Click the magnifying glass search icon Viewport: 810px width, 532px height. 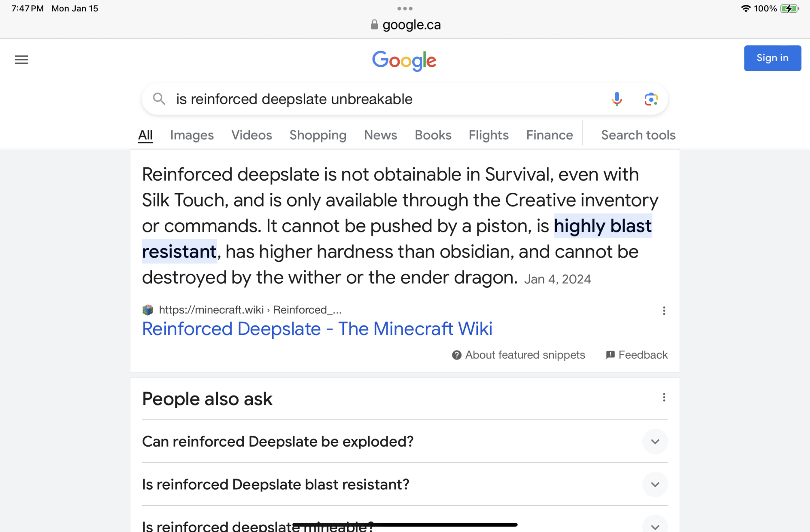[x=159, y=99]
